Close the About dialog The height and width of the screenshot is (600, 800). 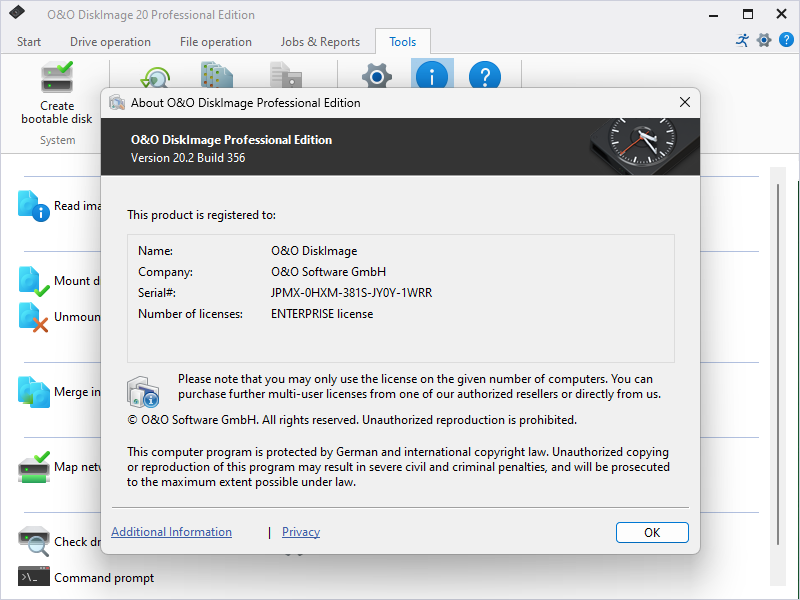(x=685, y=103)
